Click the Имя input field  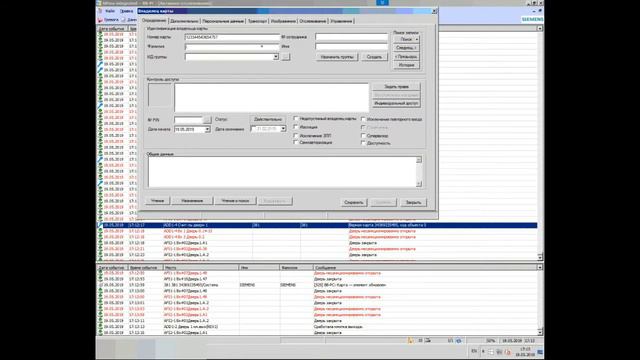click(x=351, y=47)
